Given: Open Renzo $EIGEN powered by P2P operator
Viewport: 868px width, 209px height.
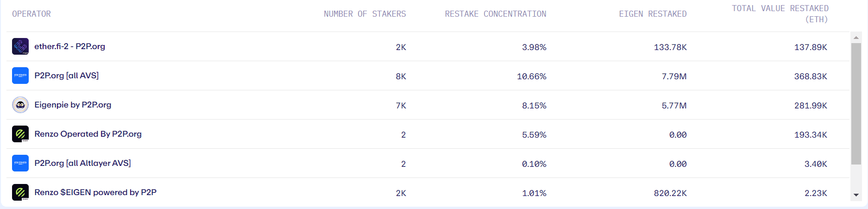Looking at the screenshot, I should coord(95,192).
